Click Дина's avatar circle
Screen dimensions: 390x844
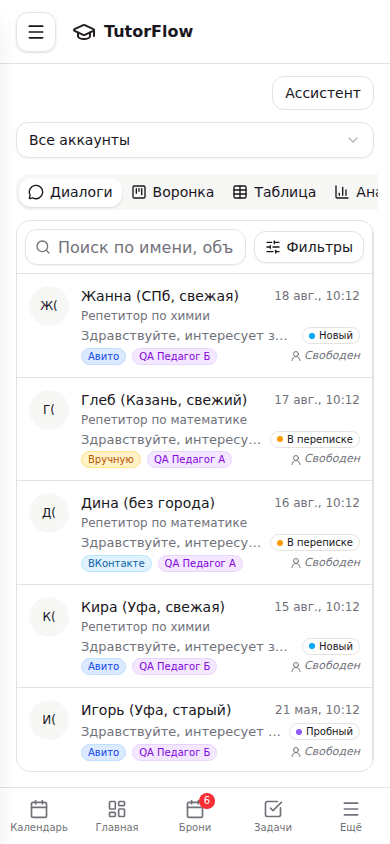49,513
